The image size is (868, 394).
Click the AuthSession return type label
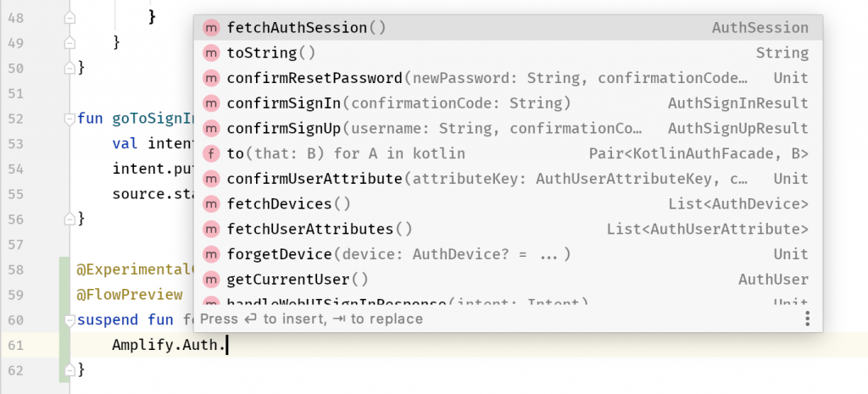click(760, 28)
